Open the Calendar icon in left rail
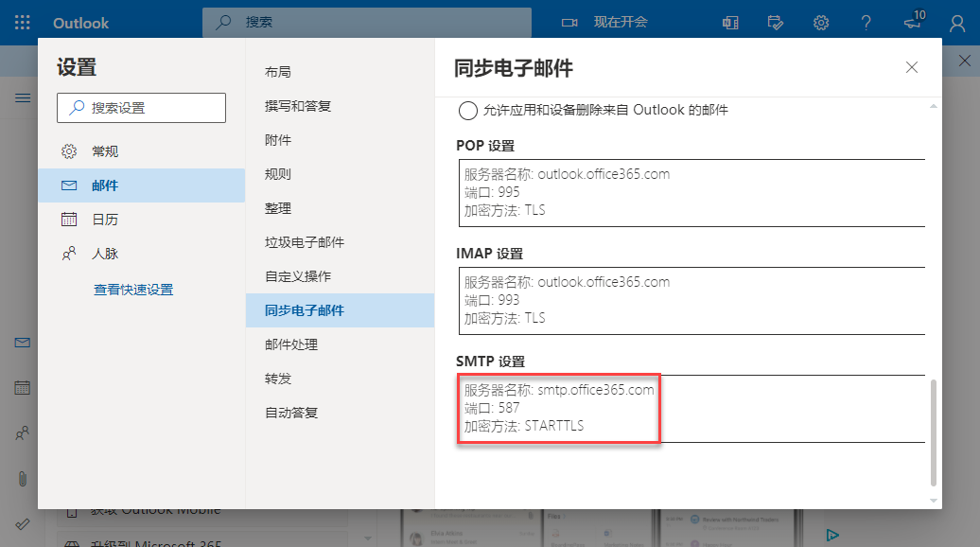The height and width of the screenshot is (547, 980). tap(23, 388)
